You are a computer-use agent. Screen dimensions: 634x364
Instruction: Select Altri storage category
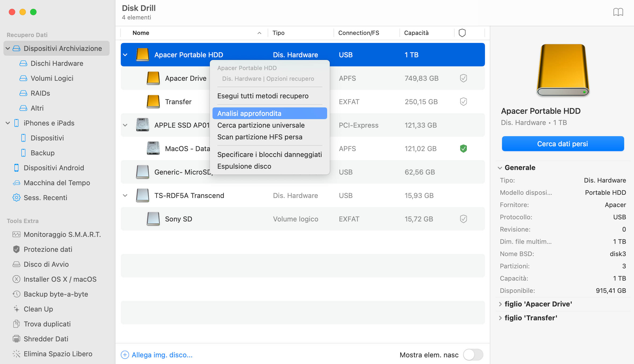click(x=37, y=108)
